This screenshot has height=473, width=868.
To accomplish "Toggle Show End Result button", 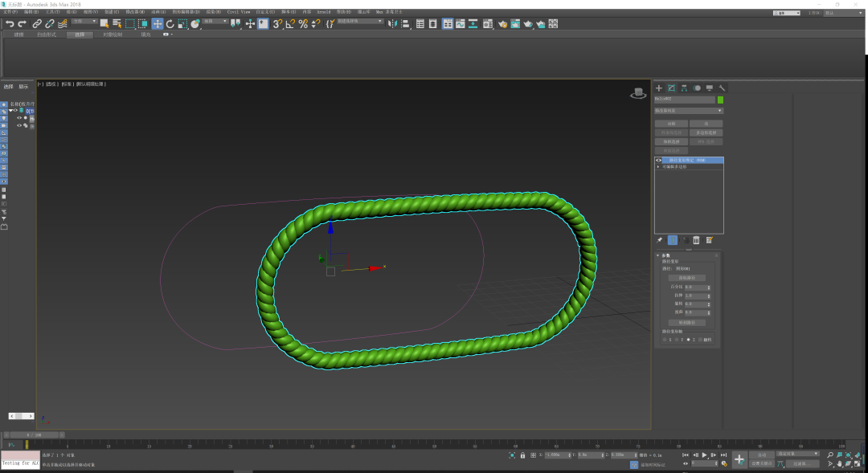I will coord(672,240).
